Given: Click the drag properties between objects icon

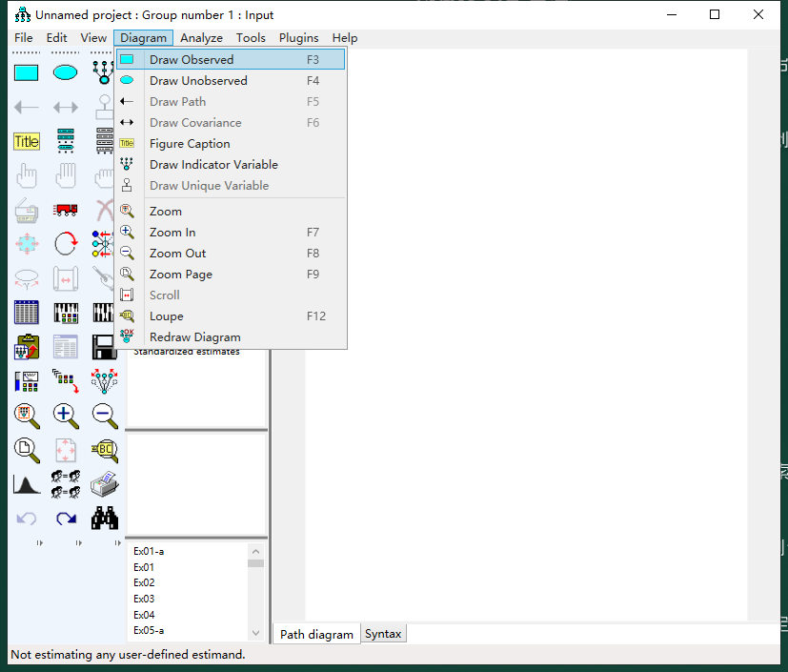Looking at the screenshot, I should (x=66, y=381).
